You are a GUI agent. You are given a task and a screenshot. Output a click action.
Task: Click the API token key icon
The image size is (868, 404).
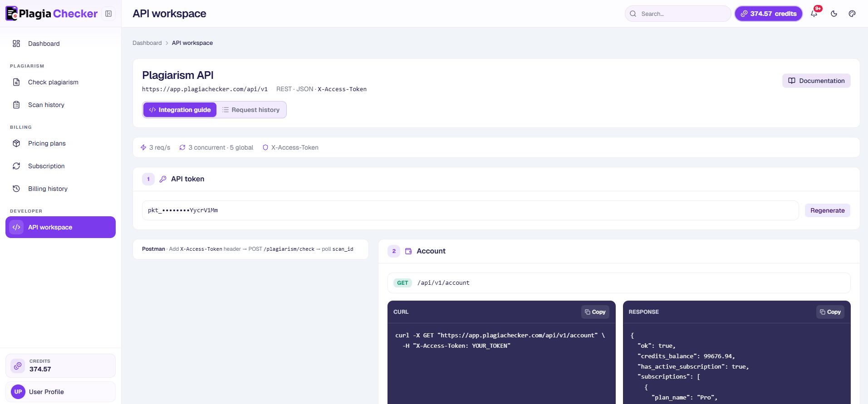[x=163, y=179]
